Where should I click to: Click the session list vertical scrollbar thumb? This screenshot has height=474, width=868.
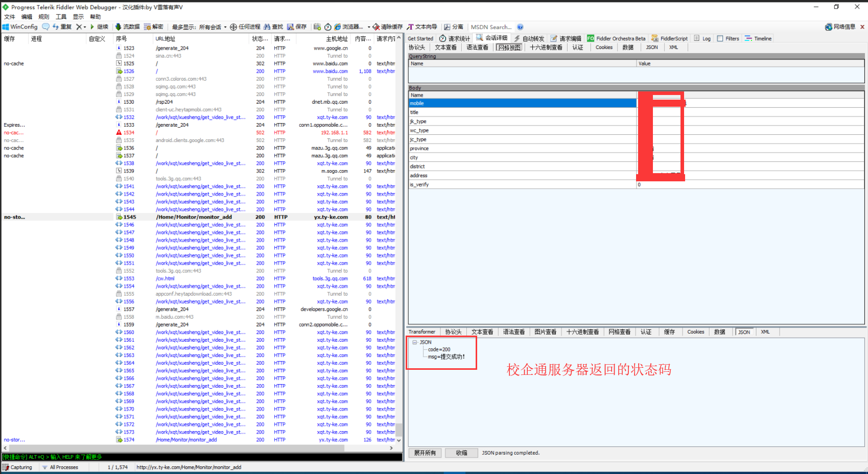coord(399,430)
